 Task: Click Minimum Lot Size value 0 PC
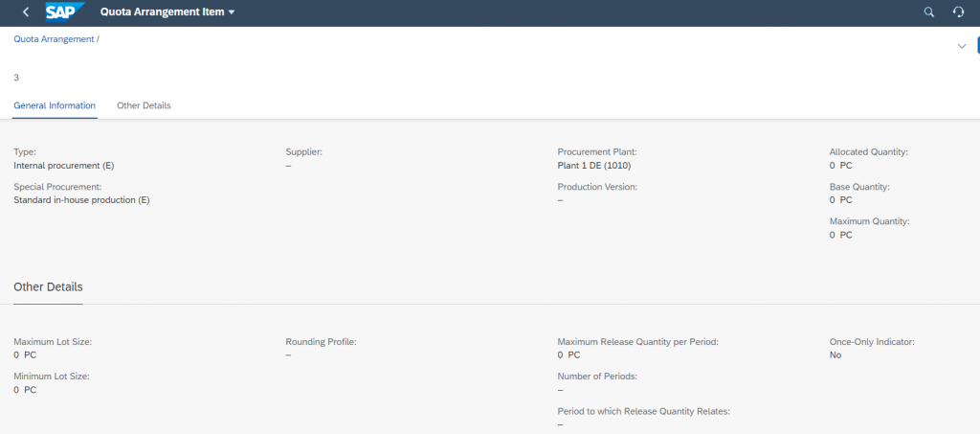pyautogui.click(x=25, y=390)
